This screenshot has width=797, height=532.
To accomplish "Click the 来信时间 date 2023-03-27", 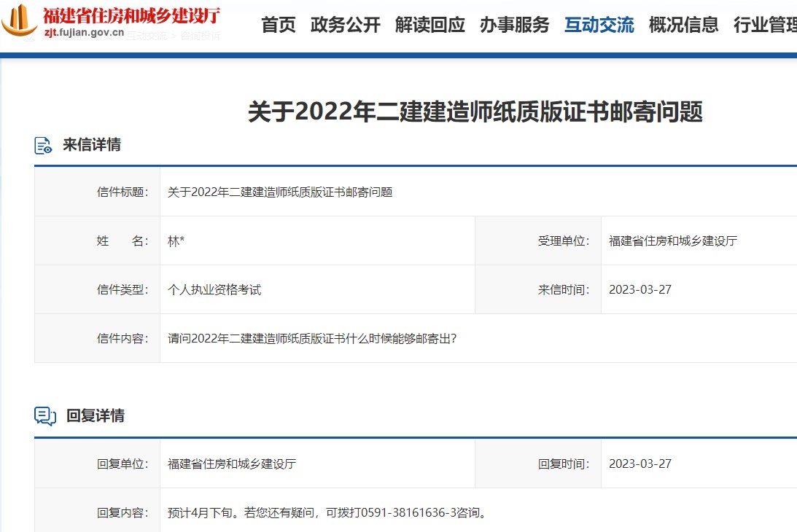I will click(x=639, y=290).
